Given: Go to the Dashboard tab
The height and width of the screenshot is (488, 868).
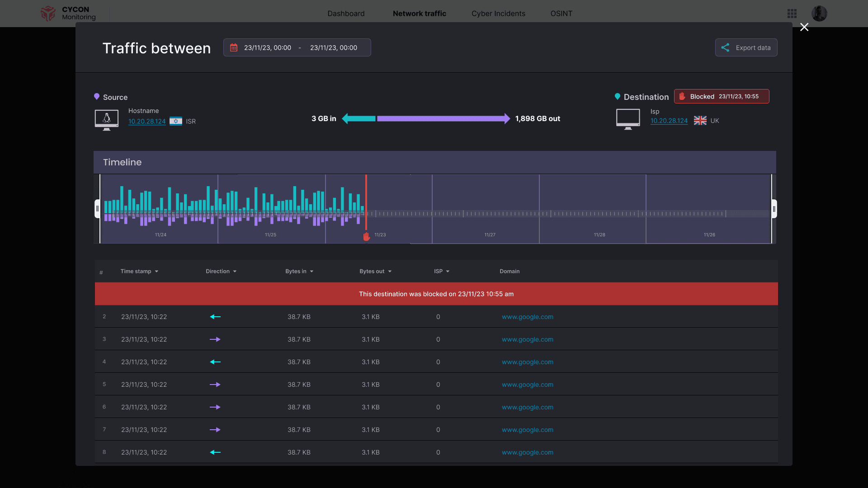Looking at the screenshot, I should click(346, 14).
